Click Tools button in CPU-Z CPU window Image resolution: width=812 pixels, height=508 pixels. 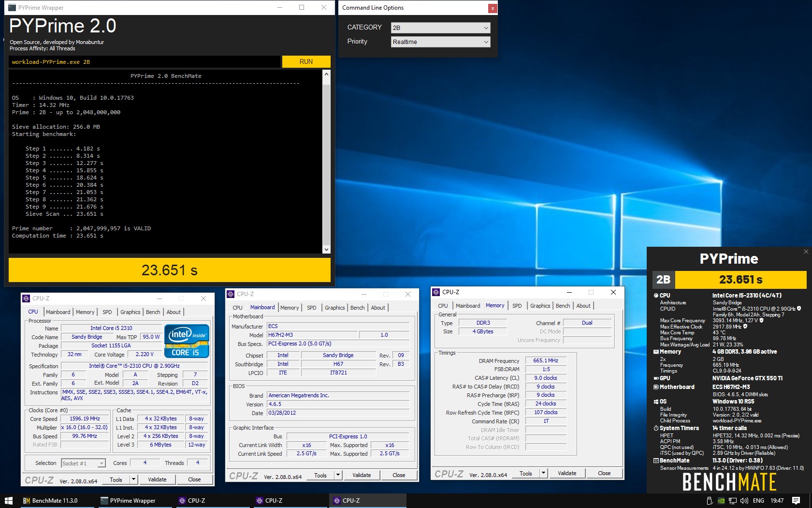tap(116, 479)
